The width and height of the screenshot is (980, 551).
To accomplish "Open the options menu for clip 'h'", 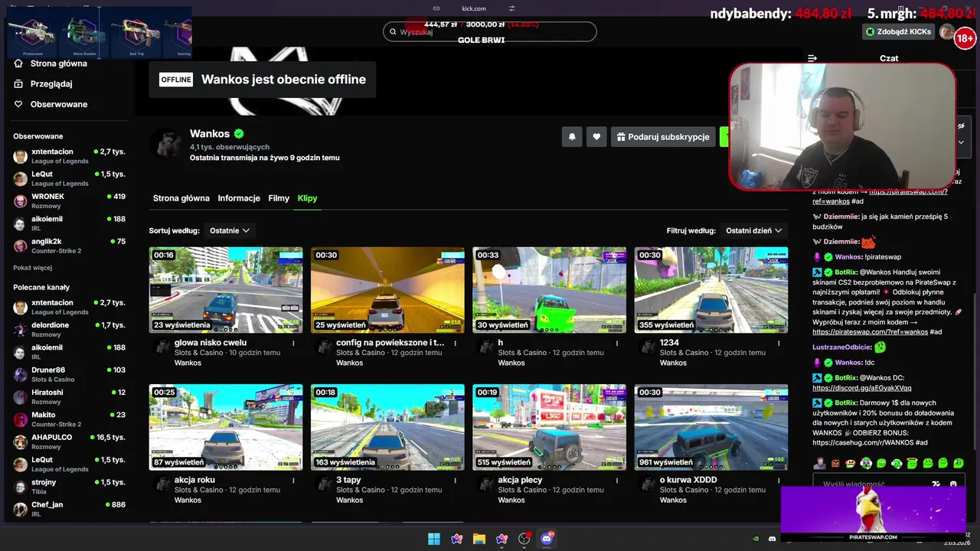I will click(x=616, y=344).
